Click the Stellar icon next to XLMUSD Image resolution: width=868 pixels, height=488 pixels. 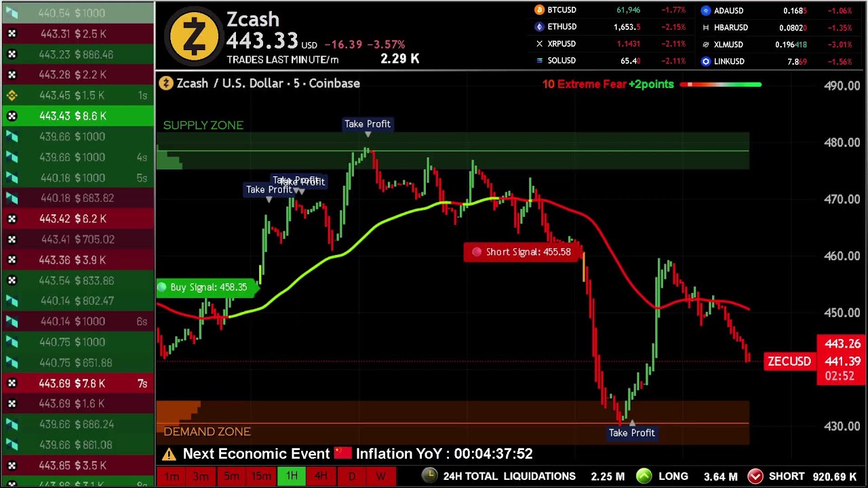point(706,45)
